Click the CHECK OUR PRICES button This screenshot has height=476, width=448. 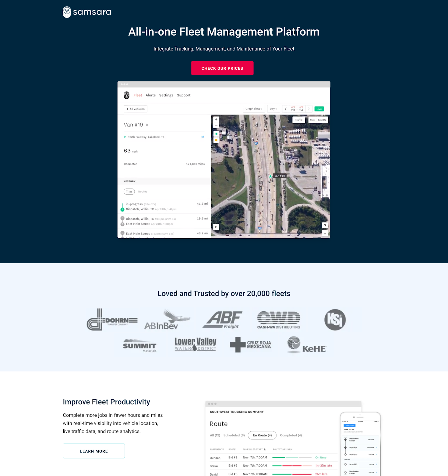coord(222,68)
